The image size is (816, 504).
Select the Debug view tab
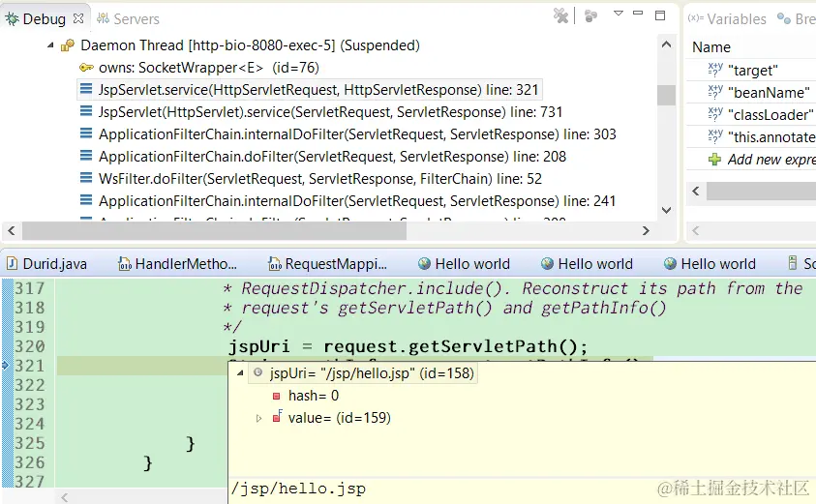pos(45,18)
